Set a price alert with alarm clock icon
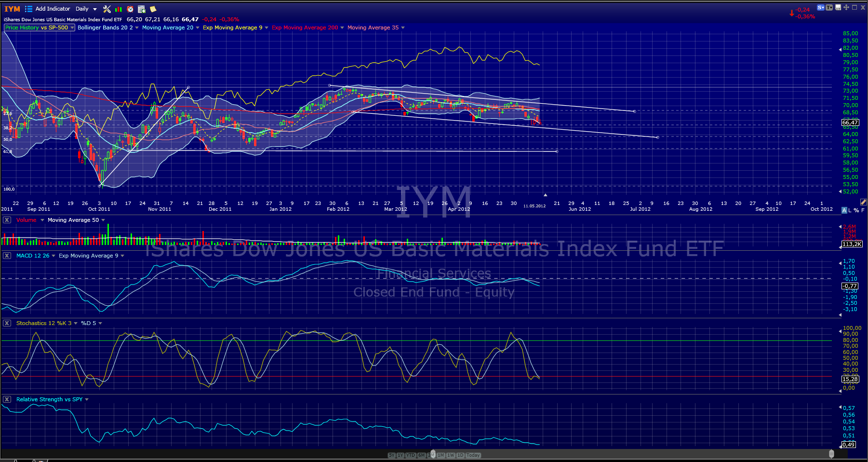 coord(130,9)
